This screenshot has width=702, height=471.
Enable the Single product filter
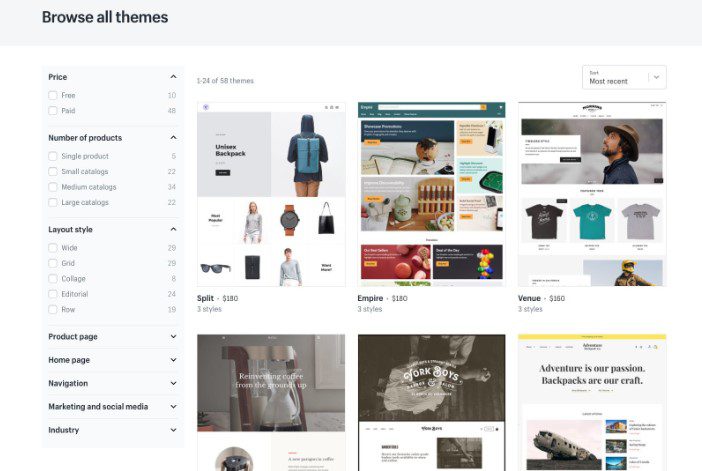click(53, 156)
